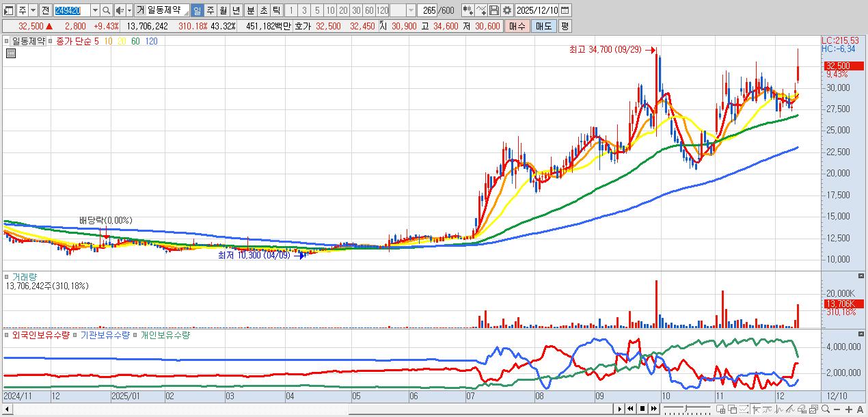Click the speaker sound icon in toolbar
Viewport: 868px width, 417px height.
tap(119, 10)
